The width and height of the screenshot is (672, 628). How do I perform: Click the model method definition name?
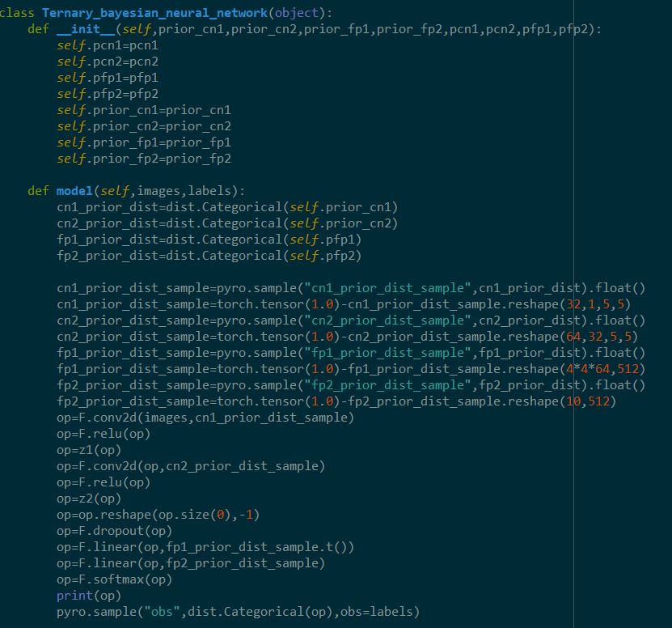[x=74, y=191]
